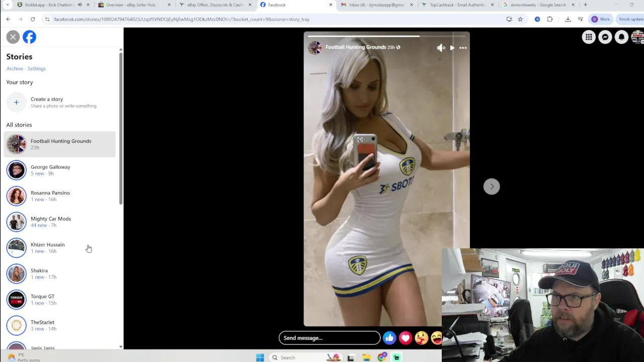Click Finish update button
Screen dimensions: 644x362
click(x=631, y=19)
